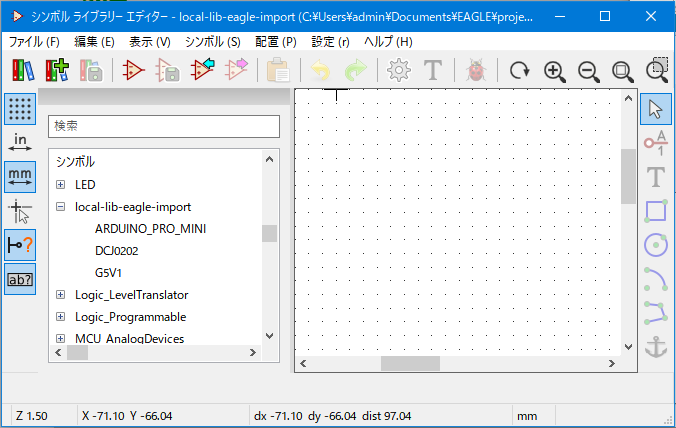Open 表示 (V) menu

(x=150, y=42)
